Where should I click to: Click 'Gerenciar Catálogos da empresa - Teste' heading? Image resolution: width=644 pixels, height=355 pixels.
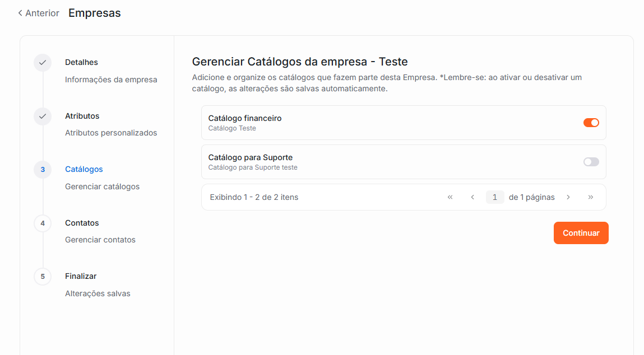coord(300,62)
